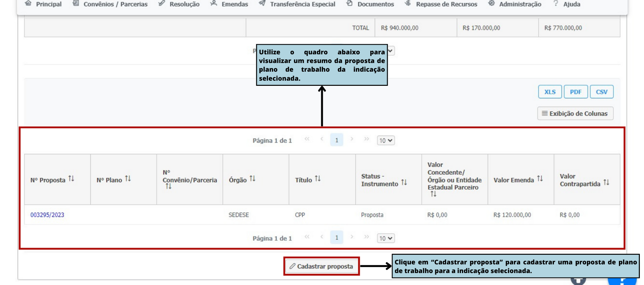Open the Repasse de Recursos menu
The height and width of the screenshot is (285, 644).
tap(441, 4)
